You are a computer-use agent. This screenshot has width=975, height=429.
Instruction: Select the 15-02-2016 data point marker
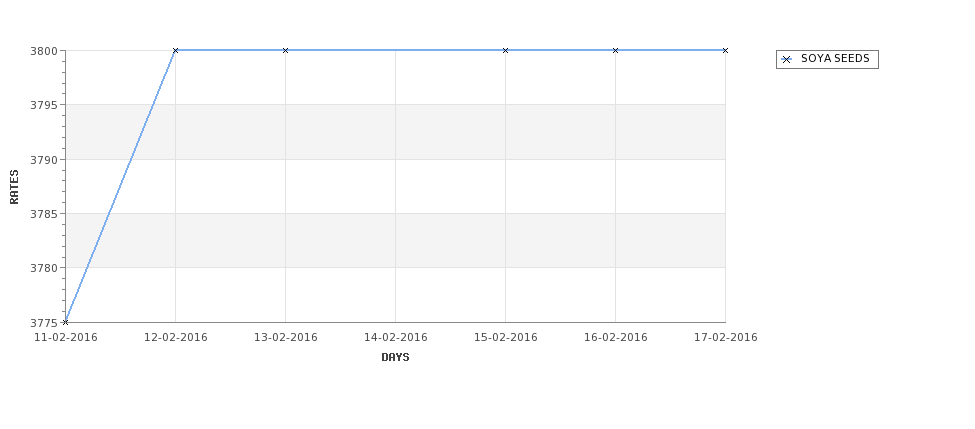[506, 50]
